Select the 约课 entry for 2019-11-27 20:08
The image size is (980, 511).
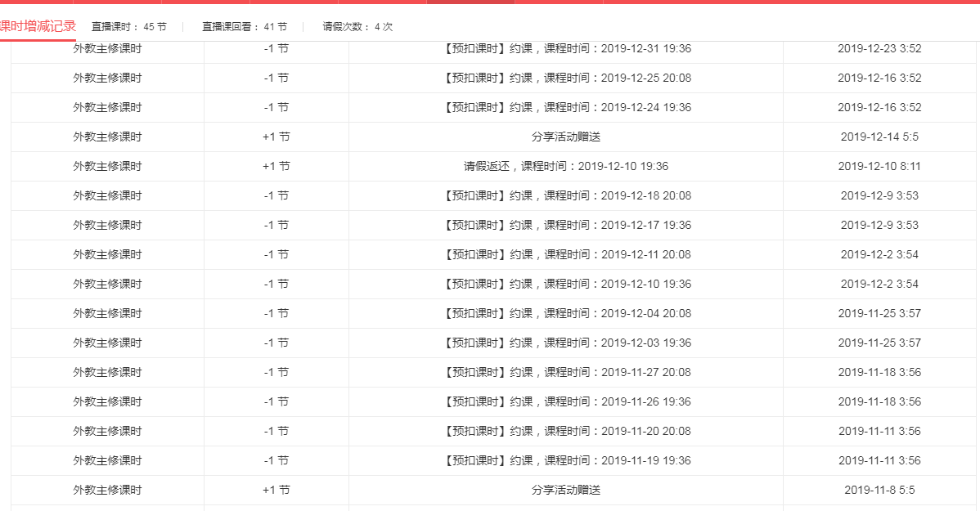tap(566, 373)
